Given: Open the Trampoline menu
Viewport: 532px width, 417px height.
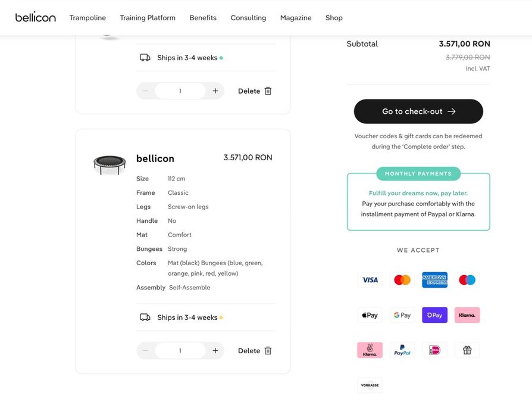Looking at the screenshot, I should coord(87,18).
